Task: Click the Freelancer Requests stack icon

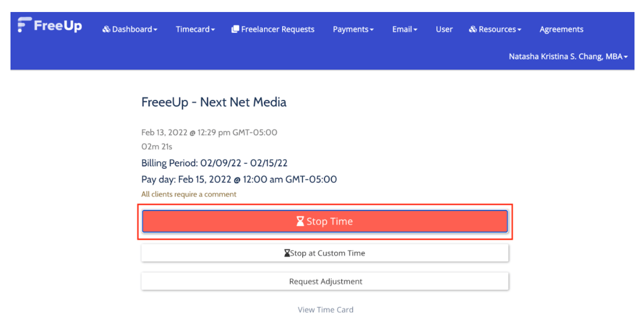Action: pyautogui.click(x=235, y=29)
